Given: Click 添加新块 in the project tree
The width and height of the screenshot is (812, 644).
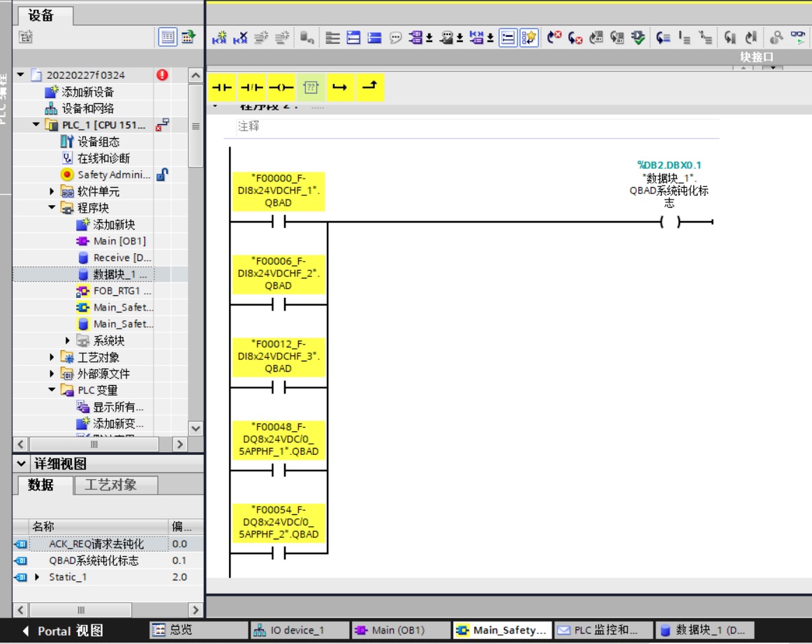Looking at the screenshot, I should click(x=114, y=225).
